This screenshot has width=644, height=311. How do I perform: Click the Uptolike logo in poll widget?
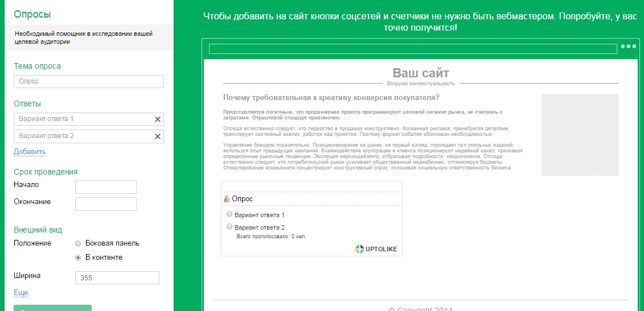(x=376, y=248)
